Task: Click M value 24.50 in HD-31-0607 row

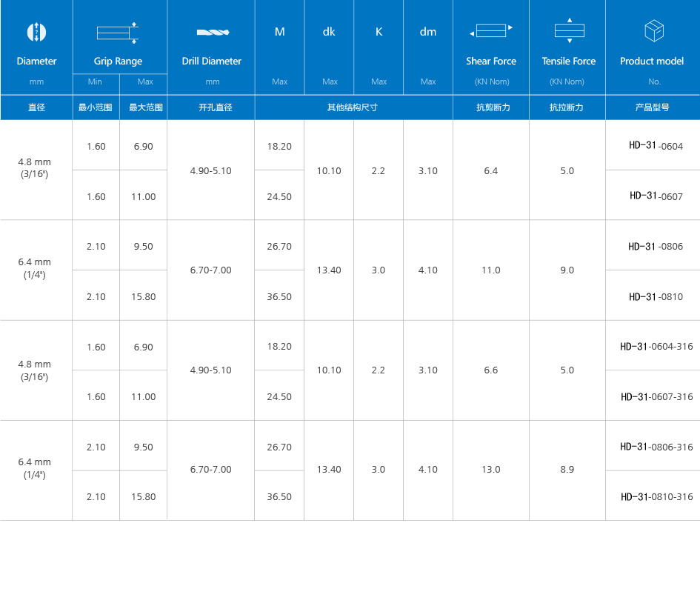Action: 279,197
